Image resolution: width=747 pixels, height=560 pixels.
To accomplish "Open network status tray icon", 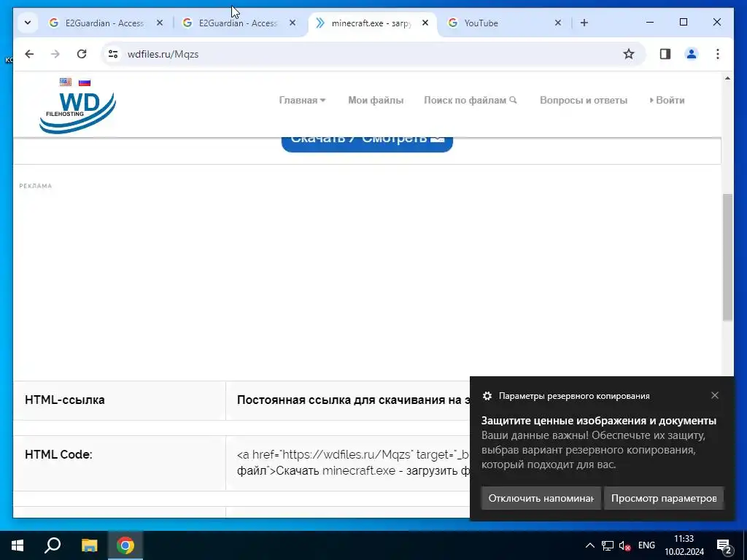I will pos(608,545).
